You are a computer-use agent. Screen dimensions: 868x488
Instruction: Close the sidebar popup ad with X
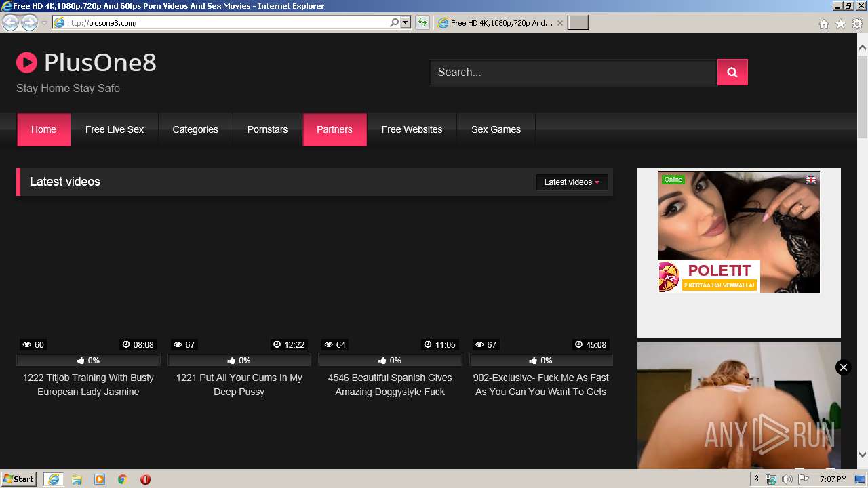(x=843, y=367)
